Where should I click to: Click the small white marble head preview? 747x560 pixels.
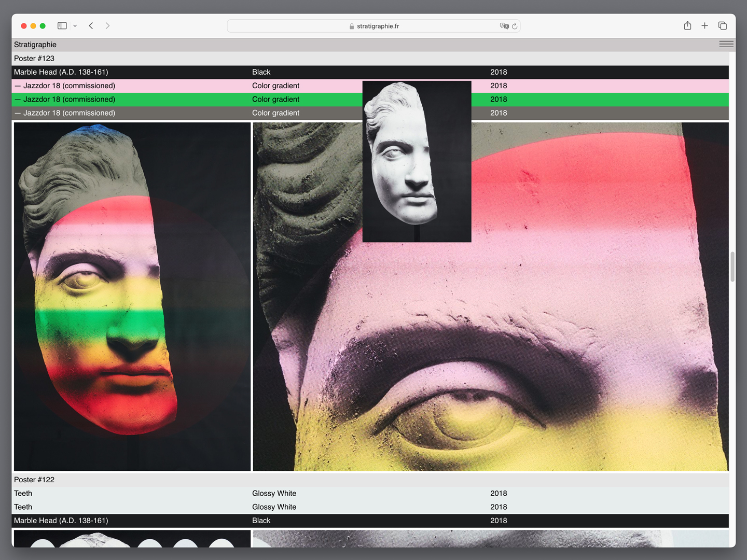tap(417, 161)
